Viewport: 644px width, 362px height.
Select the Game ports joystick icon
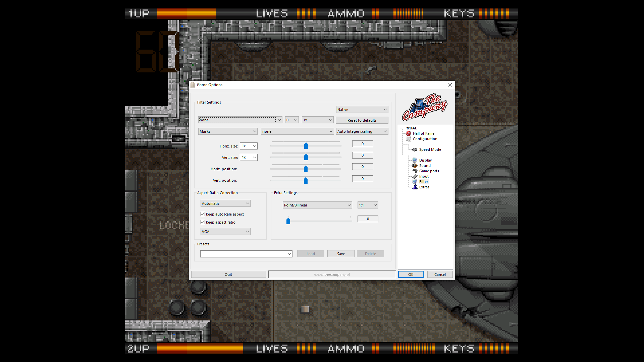click(x=415, y=171)
